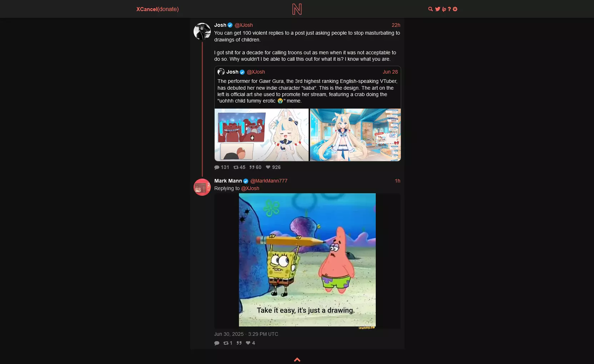
Task: Open the VTuber room model image thumbnail
Action: (x=355, y=135)
